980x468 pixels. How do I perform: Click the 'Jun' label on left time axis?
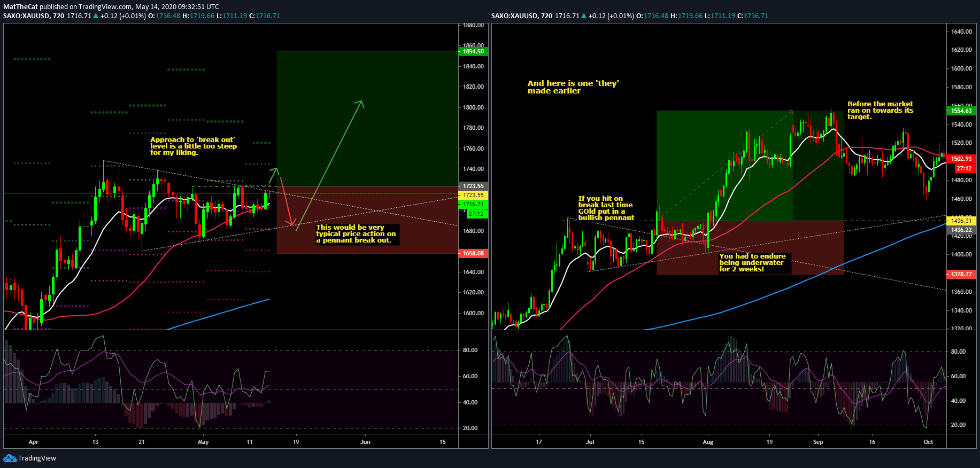click(x=365, y=442)
